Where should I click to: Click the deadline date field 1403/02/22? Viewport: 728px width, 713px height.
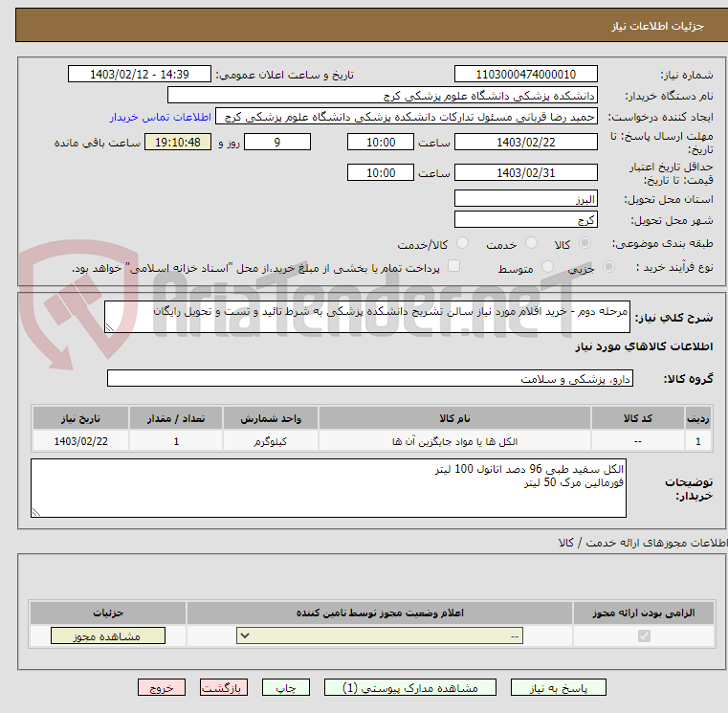click(x=525, y=143)
